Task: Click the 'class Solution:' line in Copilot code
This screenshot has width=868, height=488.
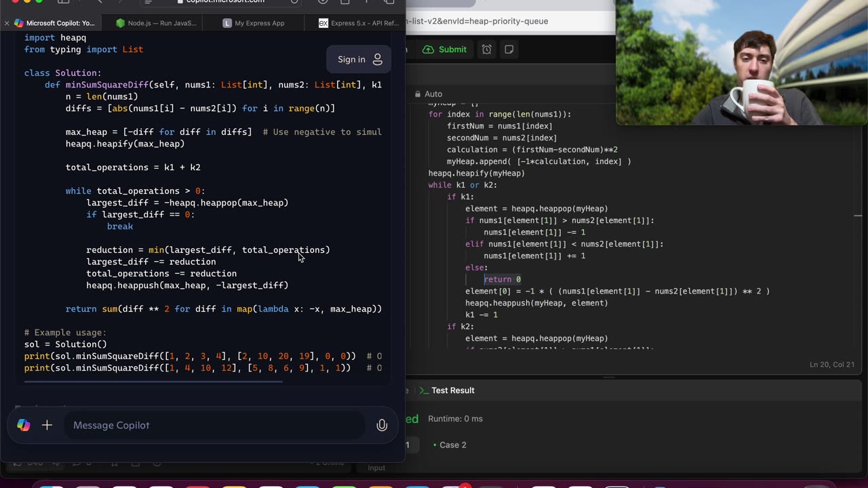Action: tap(63, 73)
